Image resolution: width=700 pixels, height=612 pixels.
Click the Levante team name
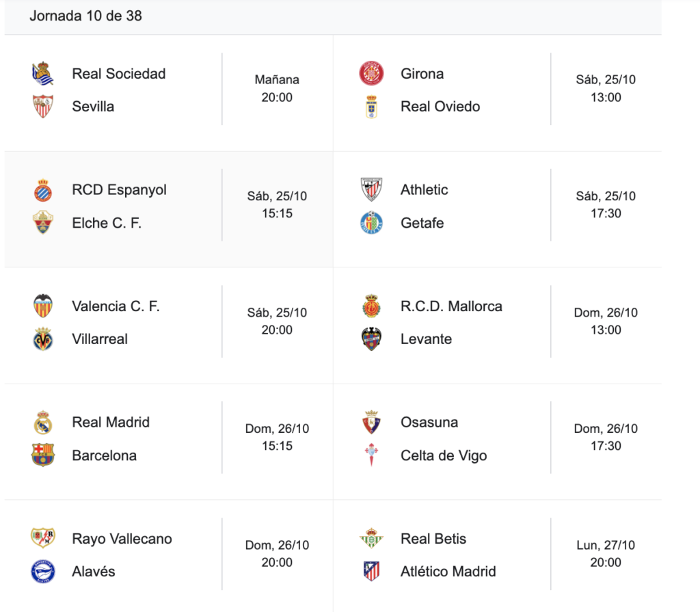426,338
